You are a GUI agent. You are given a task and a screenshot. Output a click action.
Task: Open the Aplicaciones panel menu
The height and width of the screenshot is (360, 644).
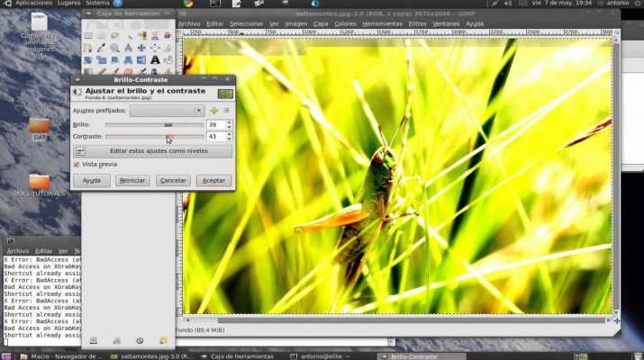(32, 4)
